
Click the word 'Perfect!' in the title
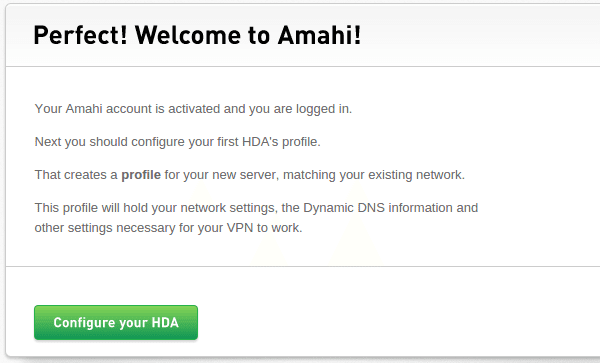click(x=80, y=35)
